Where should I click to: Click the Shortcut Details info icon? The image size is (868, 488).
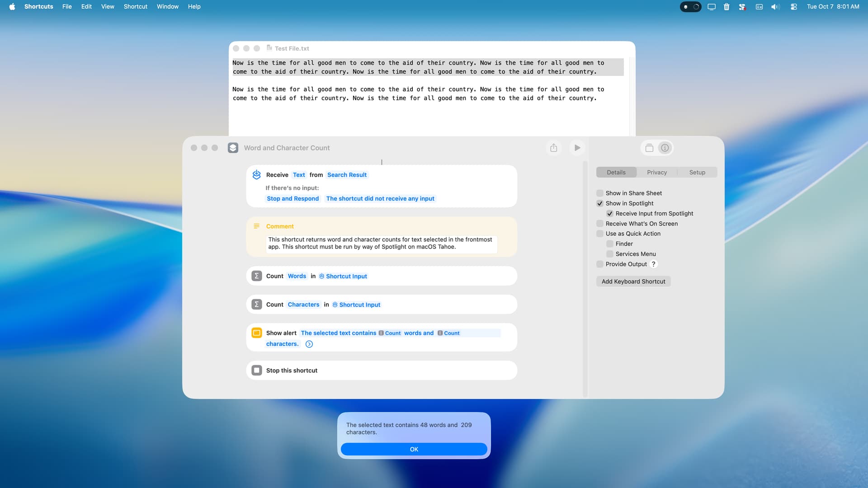coord(665,148)
